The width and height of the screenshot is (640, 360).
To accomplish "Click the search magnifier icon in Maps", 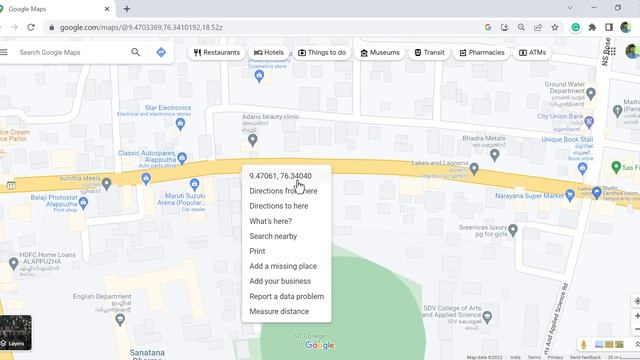I will click(x=136, y=52).
